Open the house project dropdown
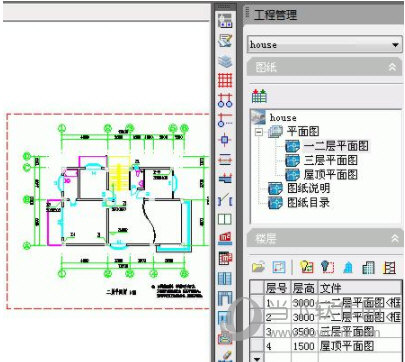This screenshot has height=362, width=405. (395, 45)
